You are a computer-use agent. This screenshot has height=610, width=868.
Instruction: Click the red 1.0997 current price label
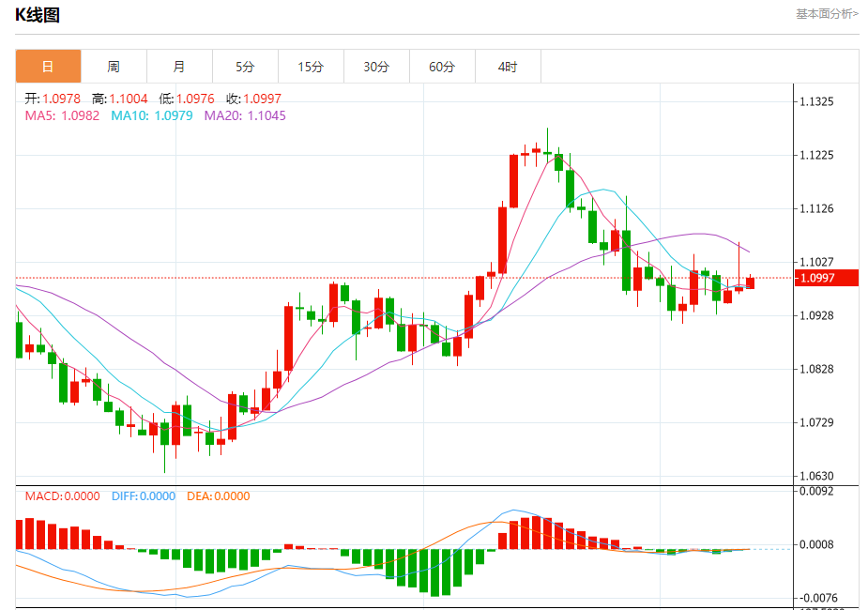click(827, 278)
